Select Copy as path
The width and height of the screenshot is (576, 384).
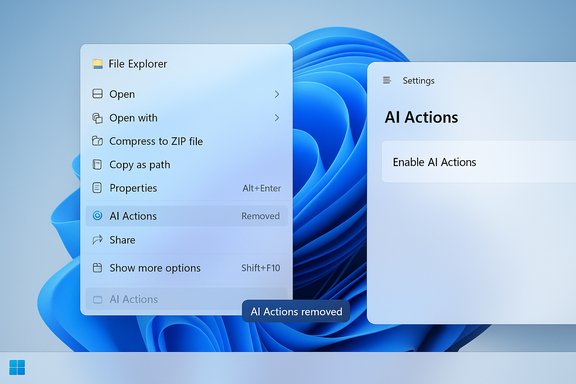pos(187,165)
